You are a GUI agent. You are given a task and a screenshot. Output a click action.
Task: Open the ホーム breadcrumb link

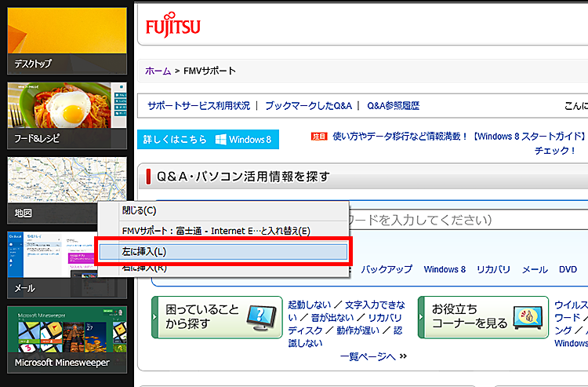158,71
